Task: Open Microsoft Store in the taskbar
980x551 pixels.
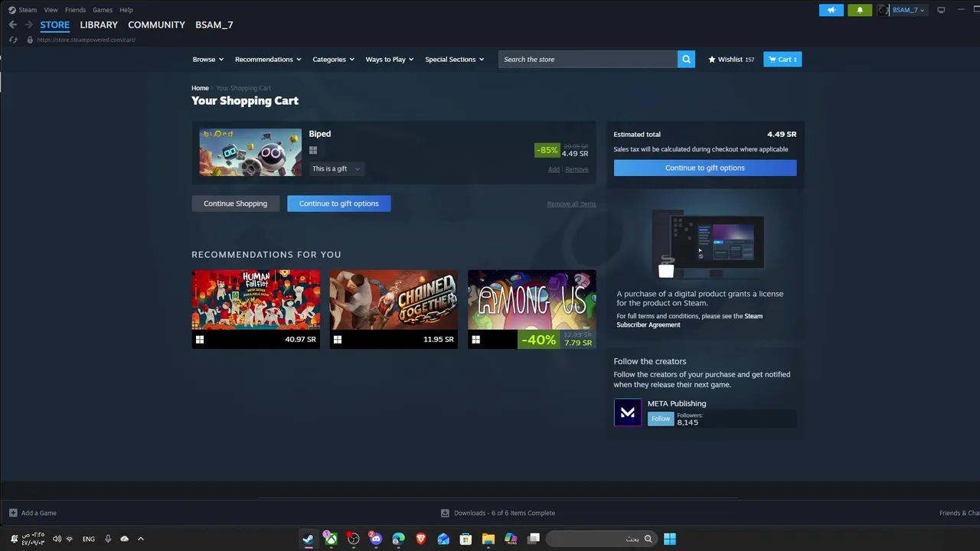Action: point(465,539)
